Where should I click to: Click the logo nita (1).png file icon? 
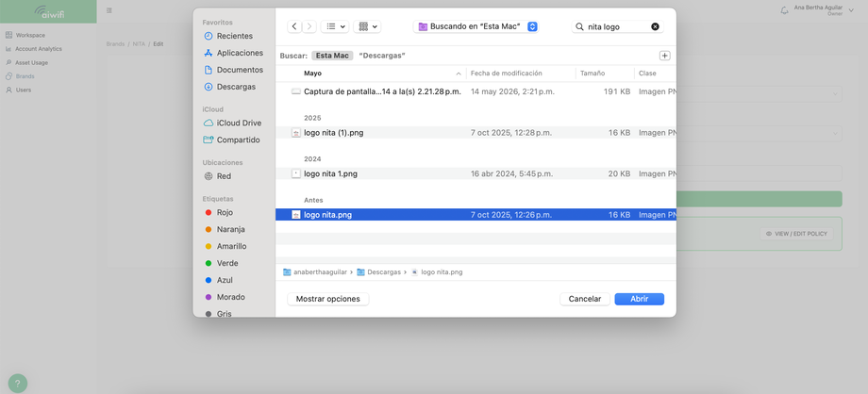pyautogui.click(x=296, y=133)
